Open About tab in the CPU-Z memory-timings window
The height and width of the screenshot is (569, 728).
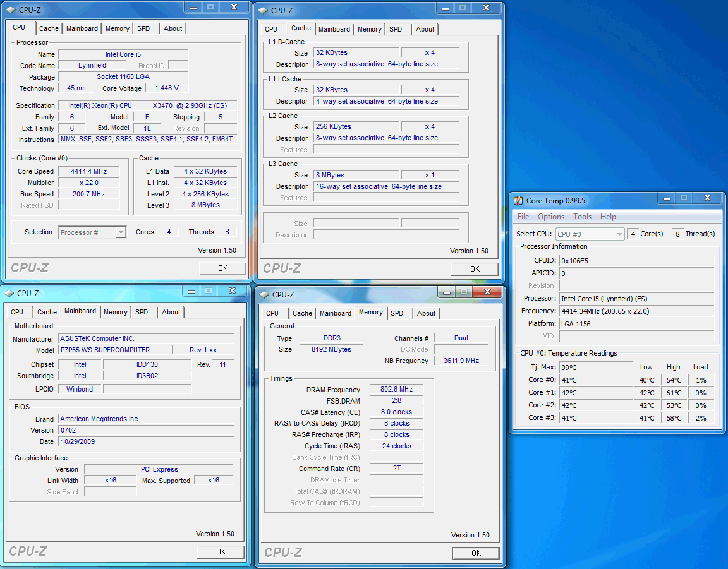pos(426,313)
